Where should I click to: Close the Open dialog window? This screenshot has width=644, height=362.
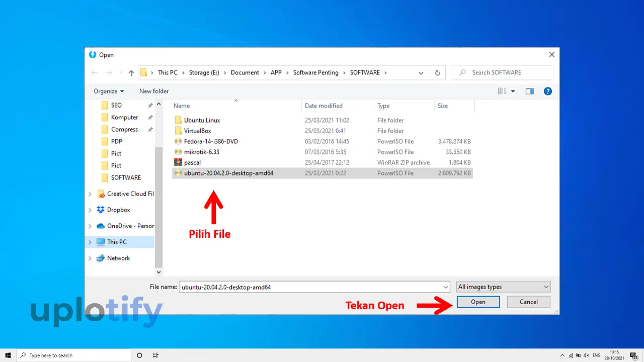552,55
